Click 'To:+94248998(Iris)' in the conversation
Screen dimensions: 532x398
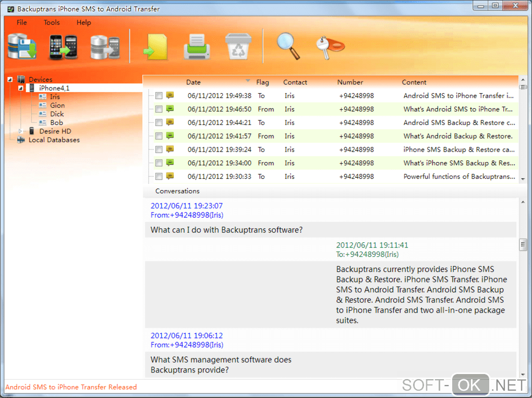tap(367, 254)
